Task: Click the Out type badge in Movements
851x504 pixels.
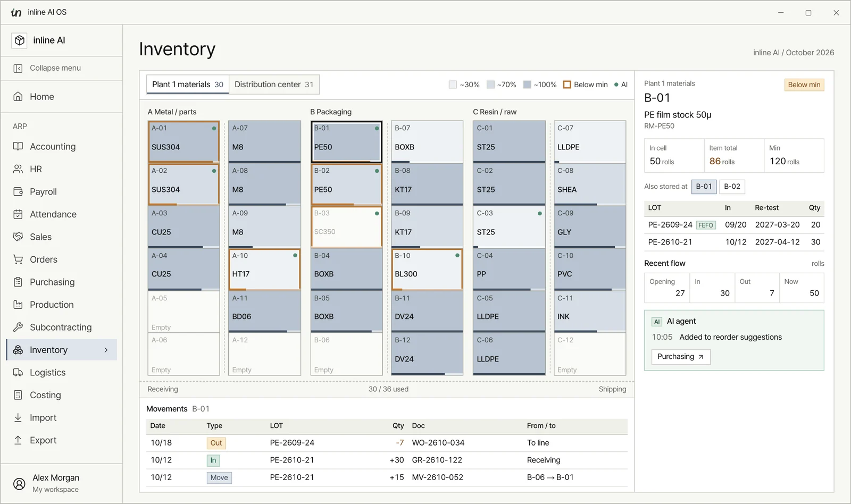Action: click(216, 443)
